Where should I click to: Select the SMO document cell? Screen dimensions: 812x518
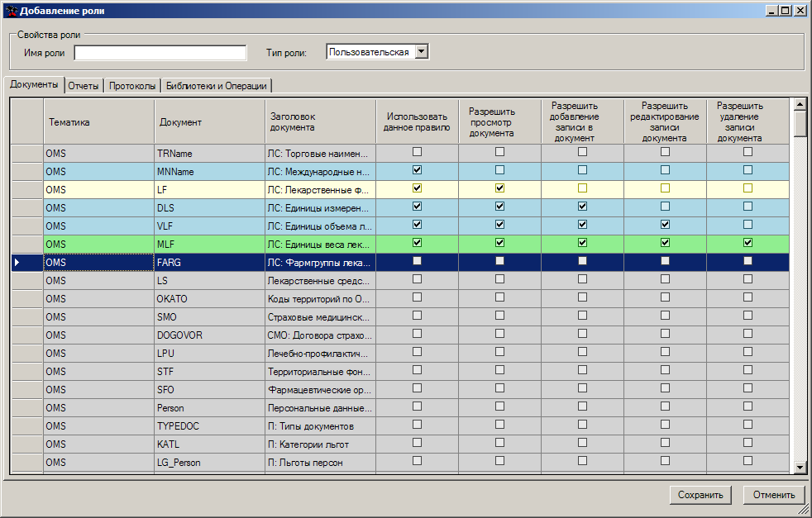coord(209,317)
